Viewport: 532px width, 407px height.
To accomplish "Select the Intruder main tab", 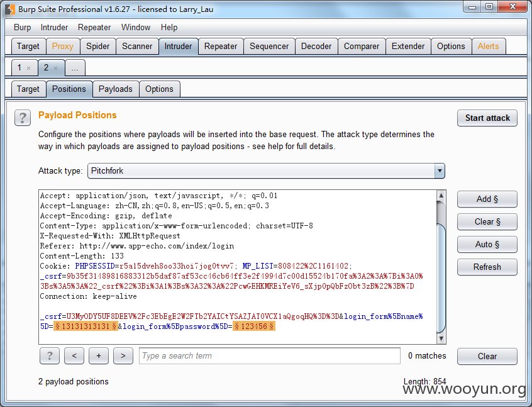I will (178, 46).
